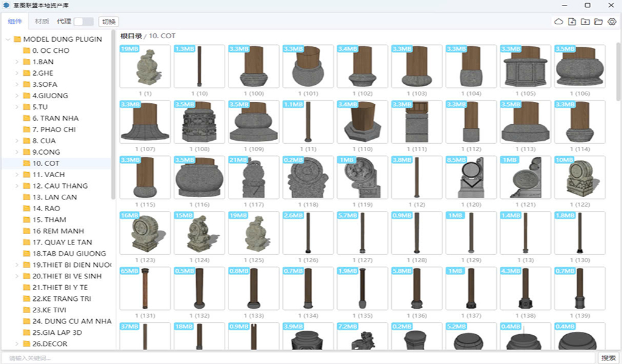Viewport: 622px width, 364px height.
Task: Select the 0. OC CHO folder icon
Action: click(26, 51)
